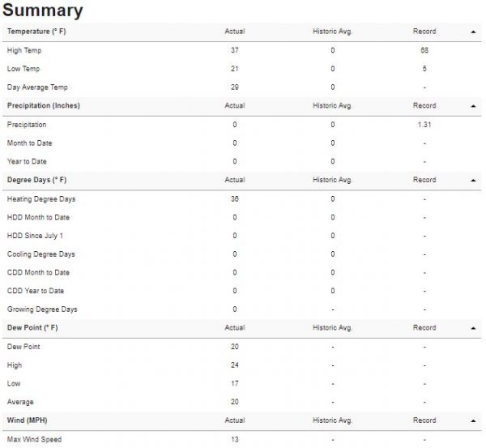Select the High Temp row label

[24, 50]
